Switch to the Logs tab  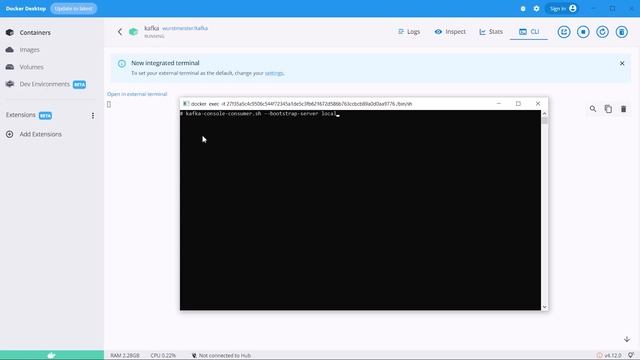(x=409, y=31)
